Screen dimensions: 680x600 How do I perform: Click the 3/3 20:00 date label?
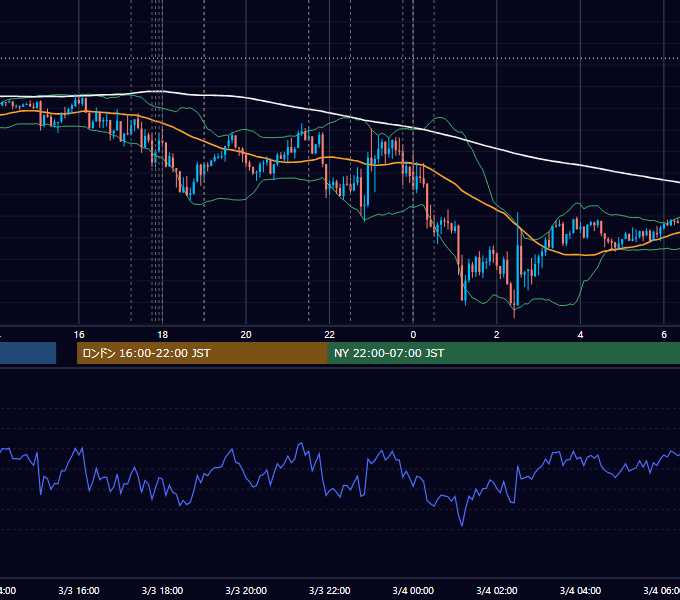coord(246,590)
